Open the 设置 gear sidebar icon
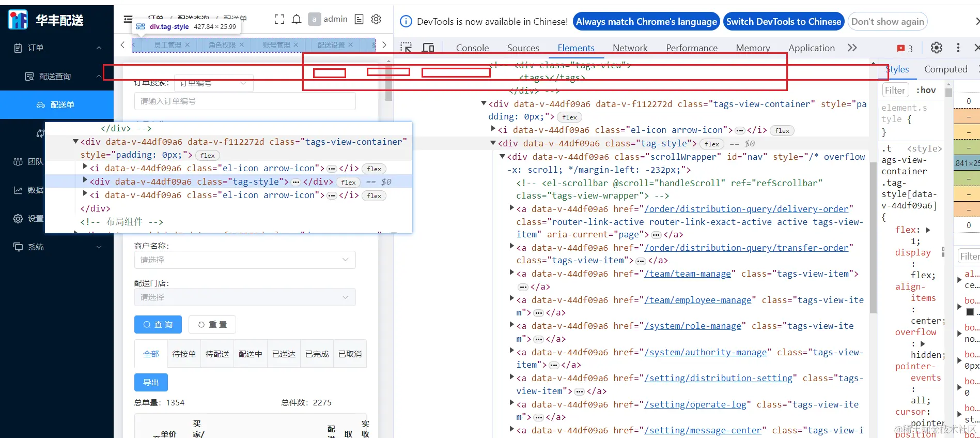Viewport: 980px width, 438px height. [18, 219]
